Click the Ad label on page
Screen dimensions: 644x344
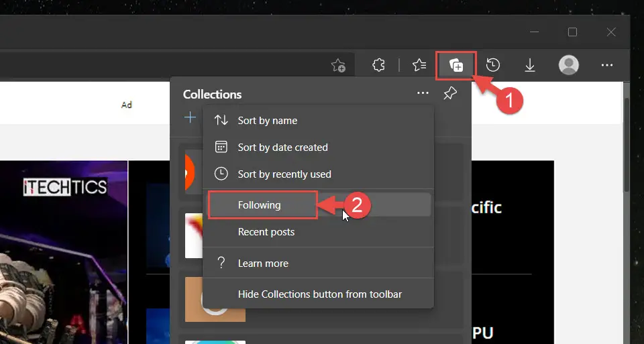tap(127, 105)
